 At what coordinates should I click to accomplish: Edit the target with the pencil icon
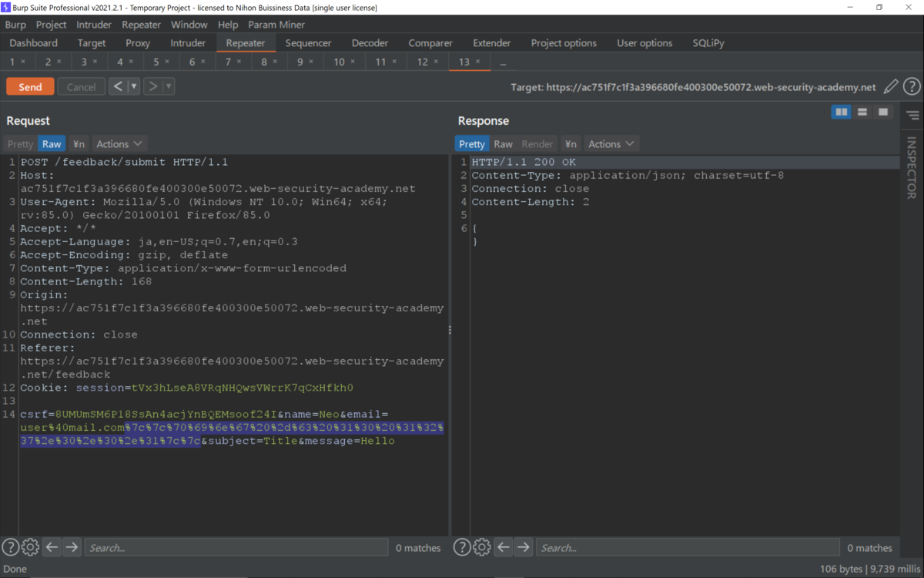[890, 87]
